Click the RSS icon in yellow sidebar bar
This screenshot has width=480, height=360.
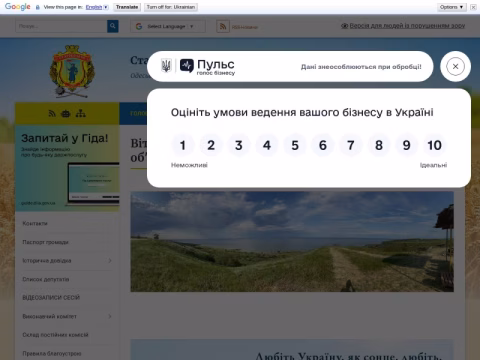click(x=52, y=114)
